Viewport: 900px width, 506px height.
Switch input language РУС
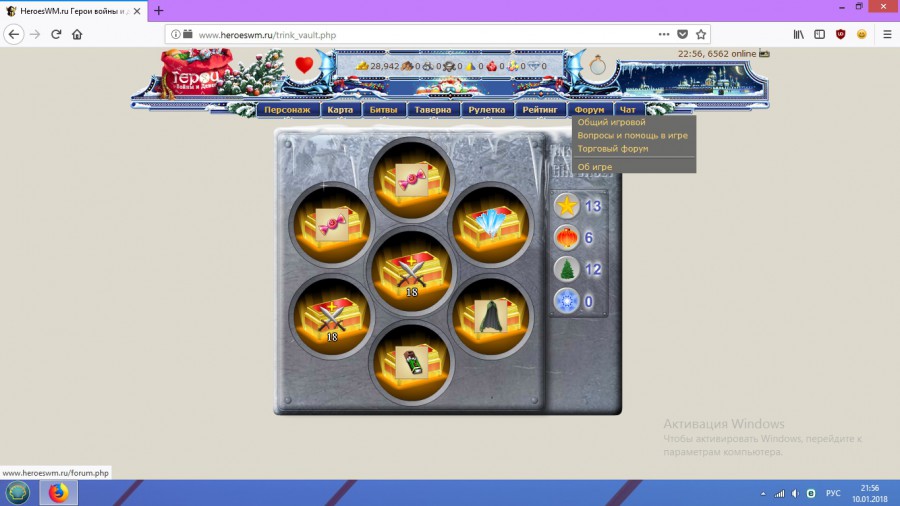833,493
